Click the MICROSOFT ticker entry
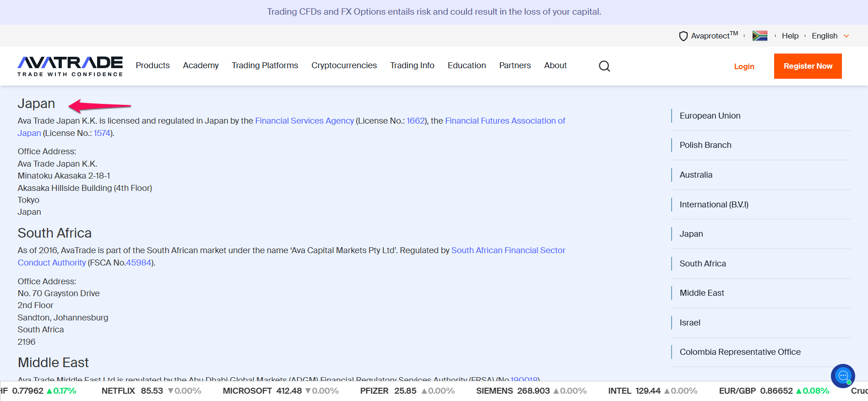Image resolution: width=868 pixels, height=401 pixels. pyautogui.click(x=281, y=391)
